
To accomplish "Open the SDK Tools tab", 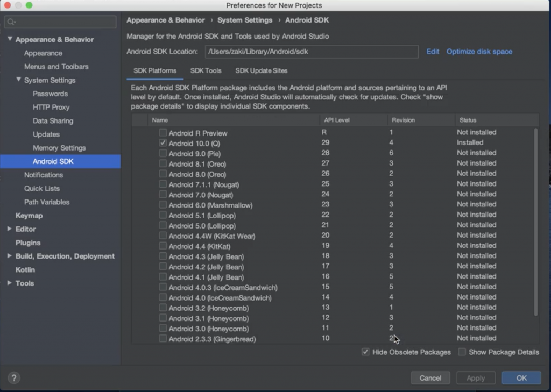I will point(206,70).
